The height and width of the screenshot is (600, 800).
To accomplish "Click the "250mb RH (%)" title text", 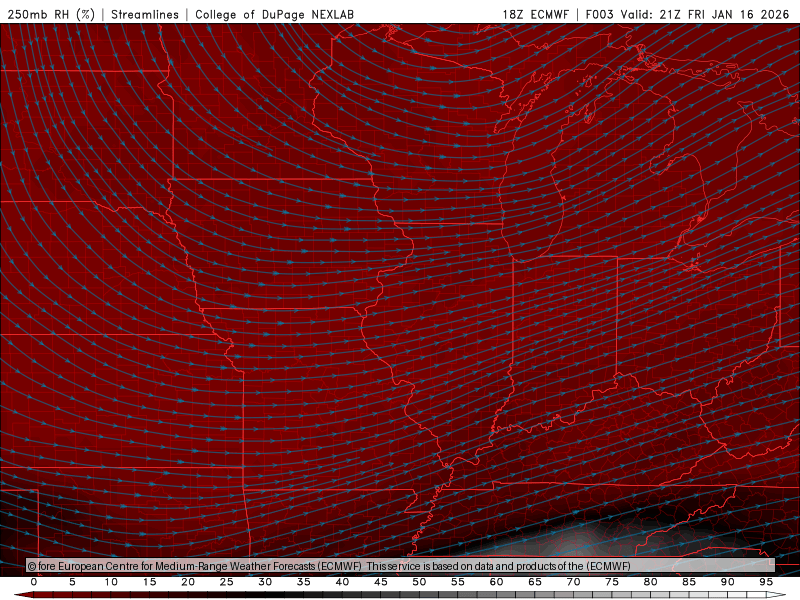I will pyautogui.click(x=51, y=14).
